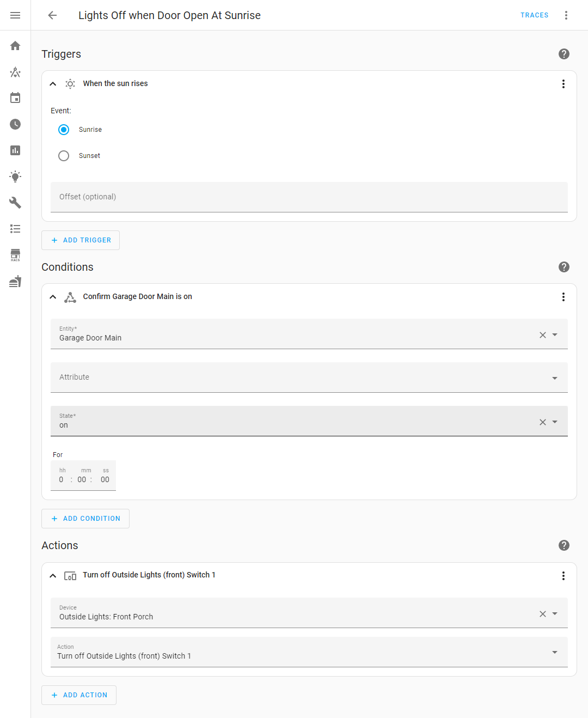Open History via the clock sidebar icon
Image resolution: width=588 pixels, height=718 pixels.
pyautogui.click(x=15, y=124)
